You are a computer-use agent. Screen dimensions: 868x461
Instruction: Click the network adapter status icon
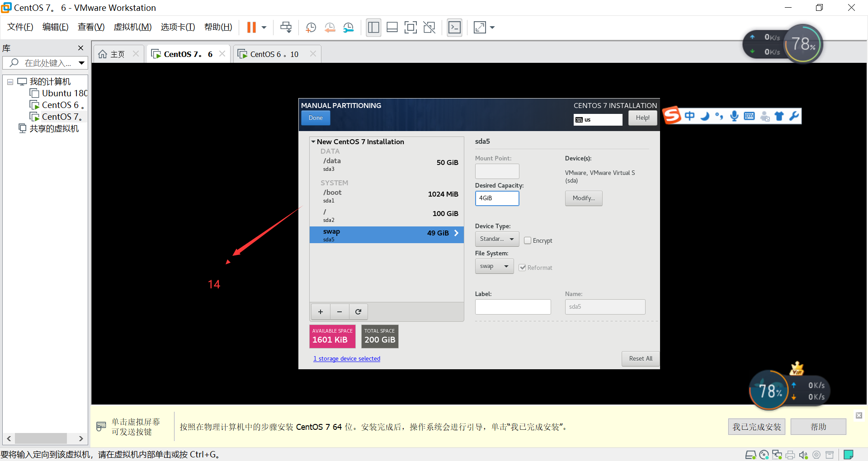(777, 455)
